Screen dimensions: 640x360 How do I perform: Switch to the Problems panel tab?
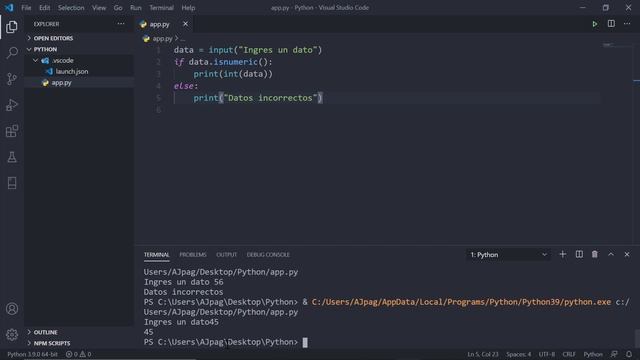pos(193,254)
